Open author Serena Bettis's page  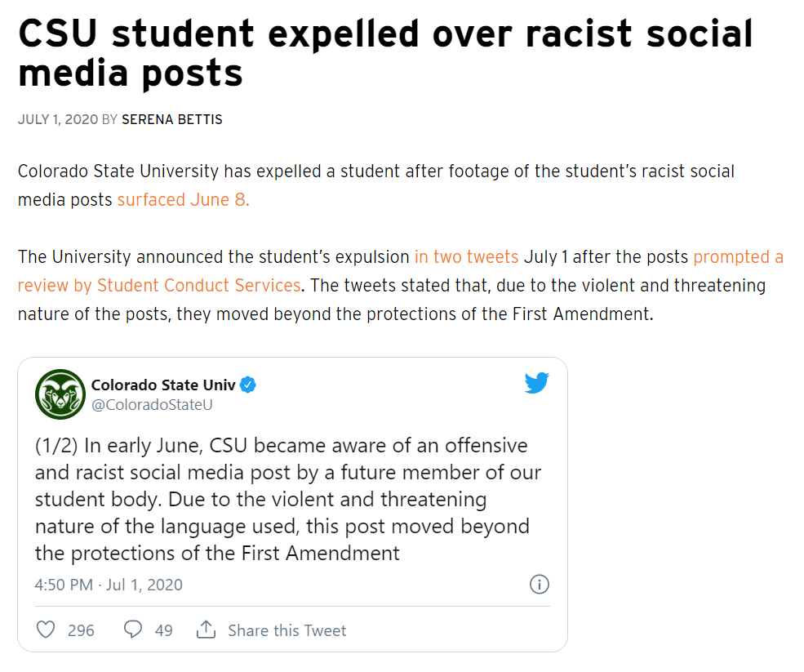click(x=171, y=119)
